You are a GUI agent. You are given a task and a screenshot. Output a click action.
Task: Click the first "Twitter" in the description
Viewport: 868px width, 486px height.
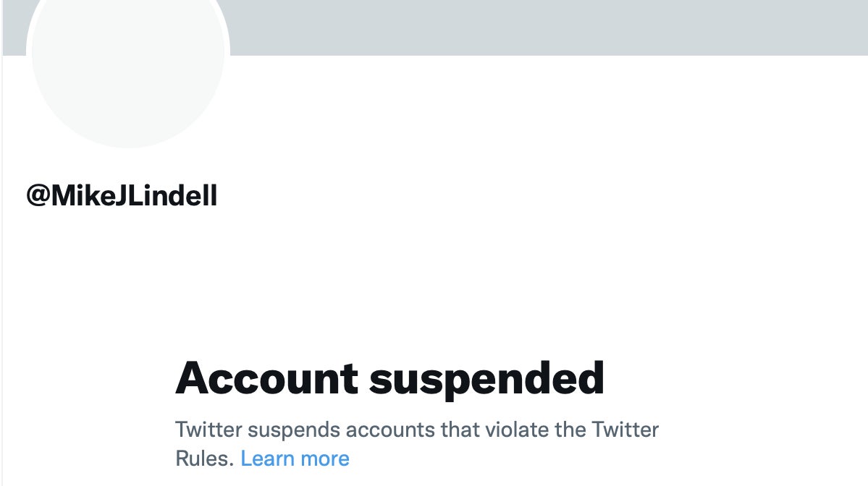point(208,430)
